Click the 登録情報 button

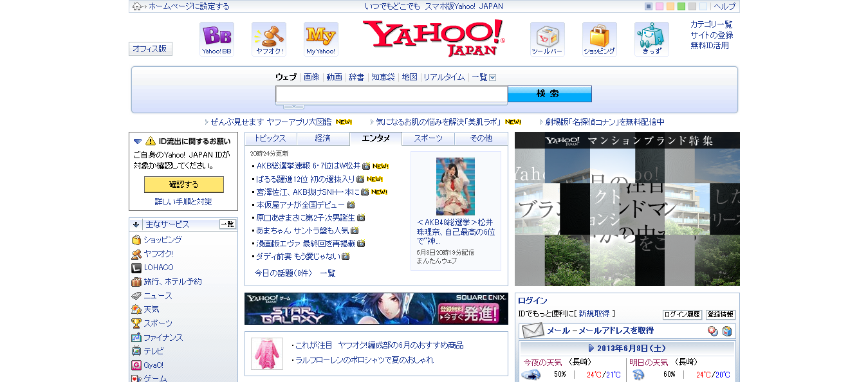(720, 314)
